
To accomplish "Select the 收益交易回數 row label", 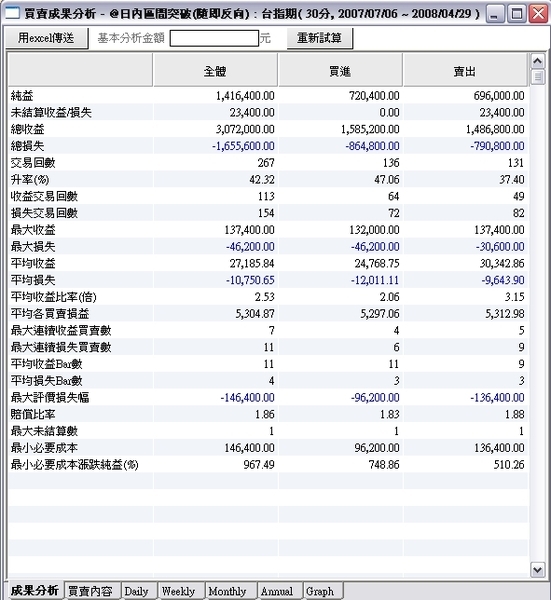I will (44, 196).
